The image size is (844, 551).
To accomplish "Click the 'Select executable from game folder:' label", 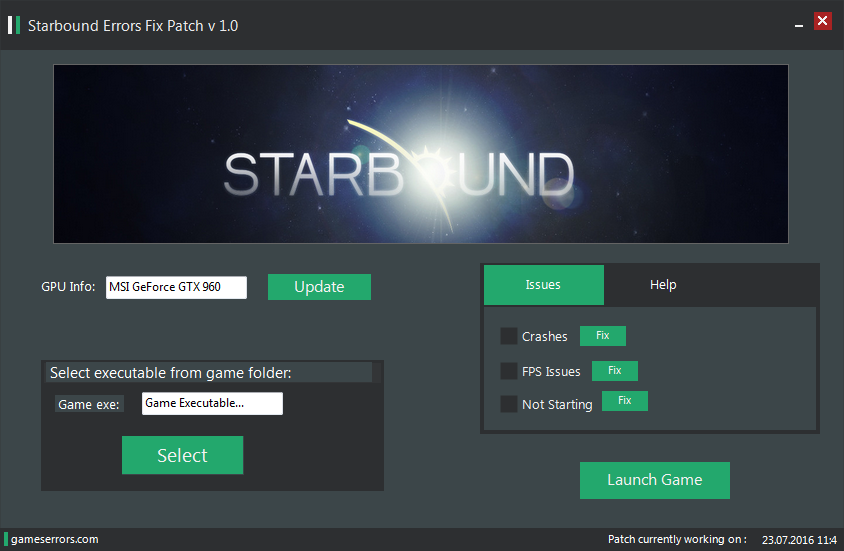I will (x=171, y=373).
